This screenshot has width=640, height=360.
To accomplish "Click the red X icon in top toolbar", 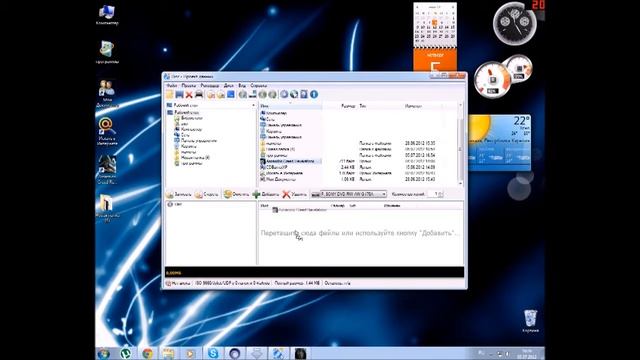I will tap(189, 95).
